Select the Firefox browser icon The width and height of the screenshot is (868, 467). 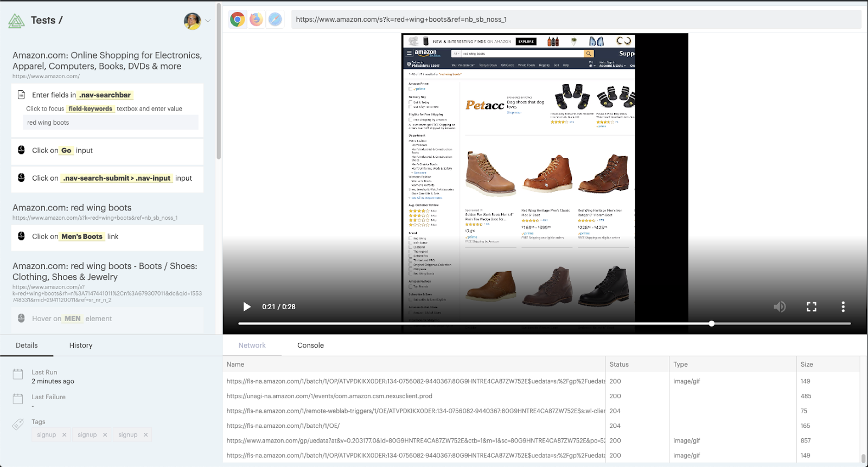tap(256, 20)
